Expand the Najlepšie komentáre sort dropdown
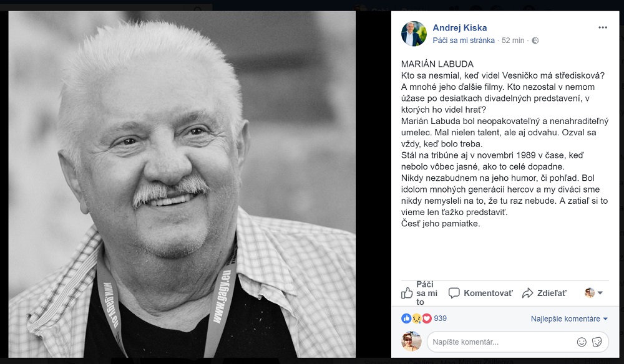 570,318
